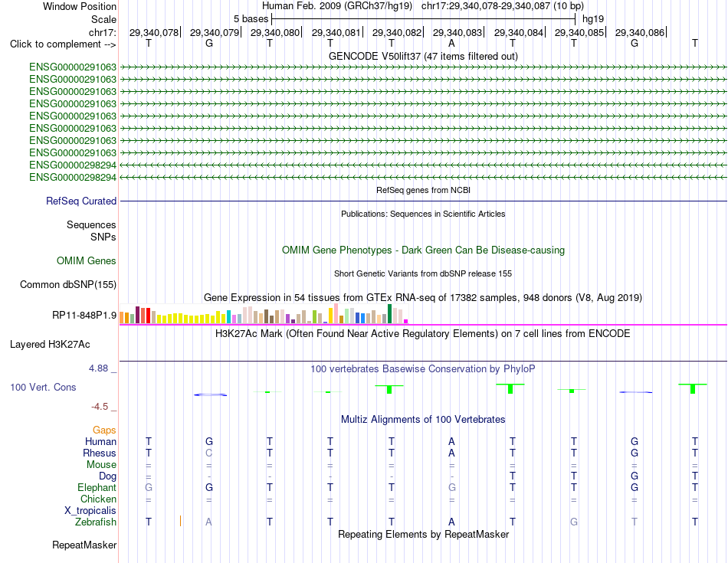
Task: Click the Sequences subtrack label
Action: 91,224
